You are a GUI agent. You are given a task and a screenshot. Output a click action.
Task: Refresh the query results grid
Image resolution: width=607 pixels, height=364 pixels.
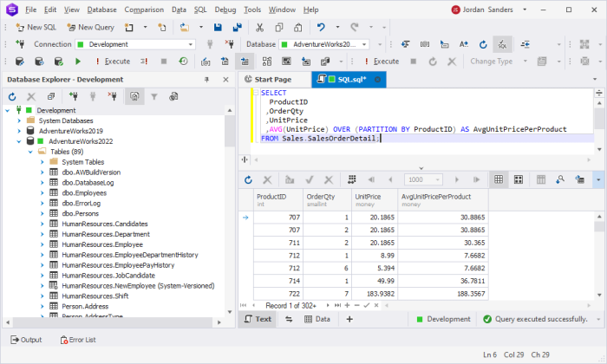click(x=248, y=179)
